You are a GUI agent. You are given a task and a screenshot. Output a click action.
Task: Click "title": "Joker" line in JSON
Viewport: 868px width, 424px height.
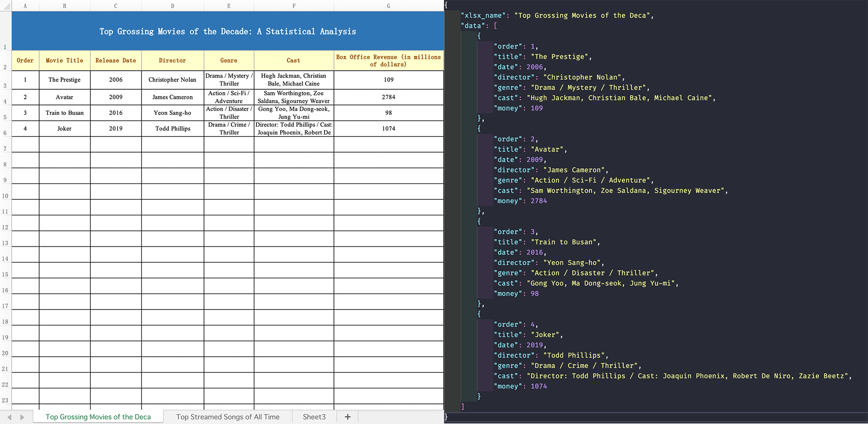click(528, 335)
